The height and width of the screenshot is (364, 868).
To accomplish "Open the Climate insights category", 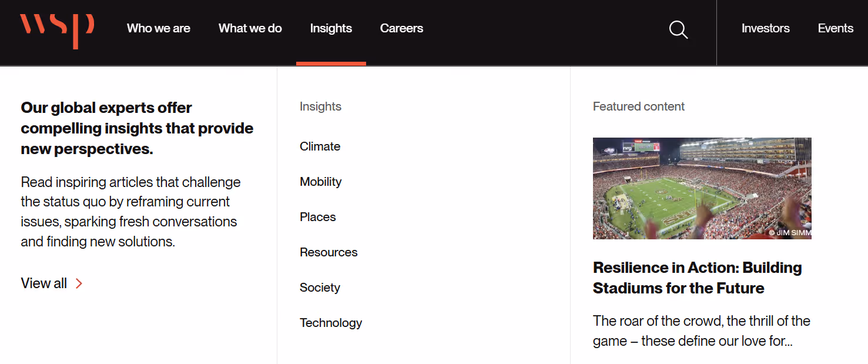I will click(320, 146).
